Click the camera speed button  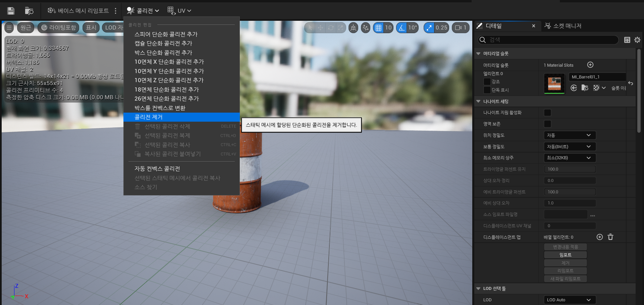461,27
